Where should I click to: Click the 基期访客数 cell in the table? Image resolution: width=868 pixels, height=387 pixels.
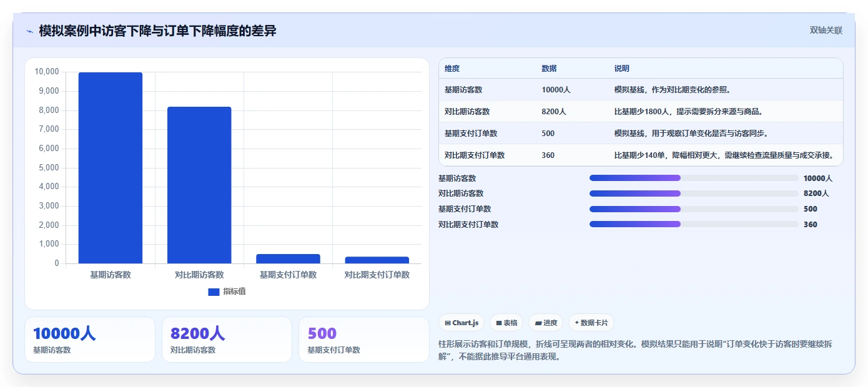coord(463,90)
